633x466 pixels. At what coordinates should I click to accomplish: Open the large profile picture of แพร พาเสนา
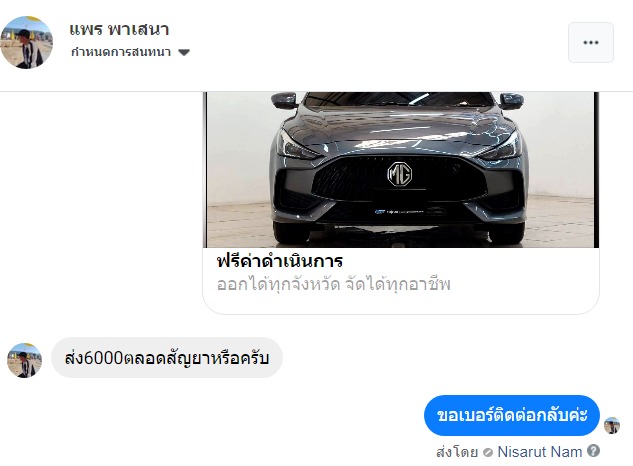pyautogui.click(x=27, y=42)
